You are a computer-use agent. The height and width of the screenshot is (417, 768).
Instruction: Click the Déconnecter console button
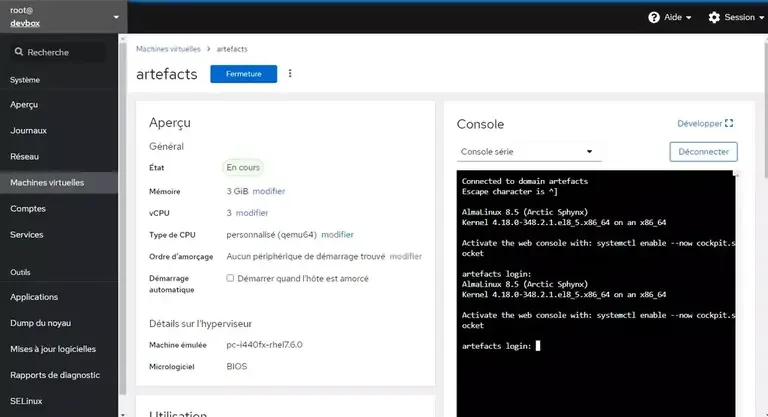pyautogui.click(x=703, y=152)
